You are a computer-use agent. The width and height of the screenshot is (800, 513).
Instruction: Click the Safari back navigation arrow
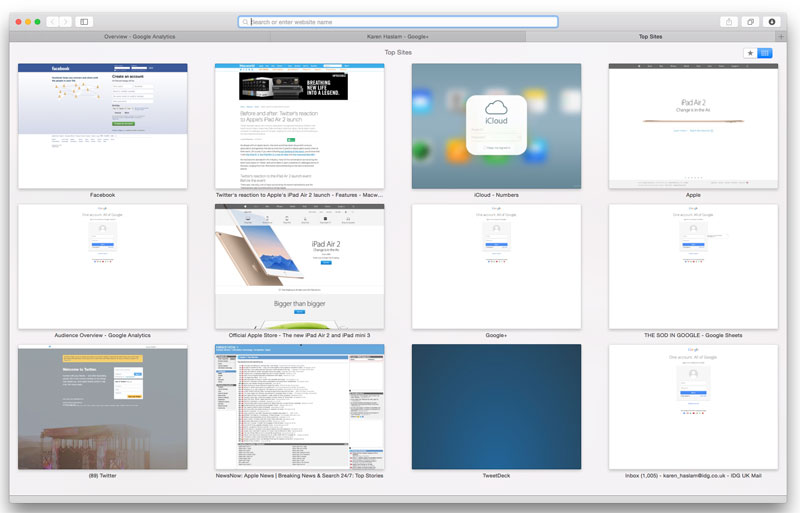pos(53,22)
